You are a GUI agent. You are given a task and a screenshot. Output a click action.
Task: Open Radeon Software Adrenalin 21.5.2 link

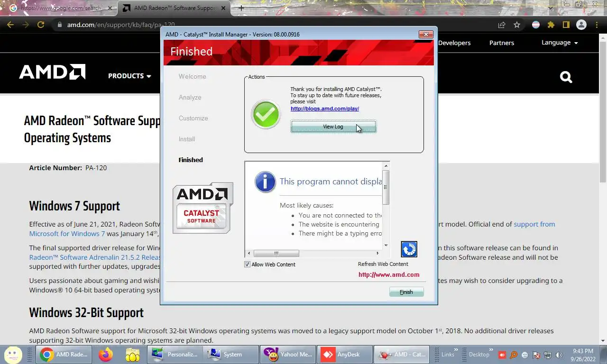point(95,257)
